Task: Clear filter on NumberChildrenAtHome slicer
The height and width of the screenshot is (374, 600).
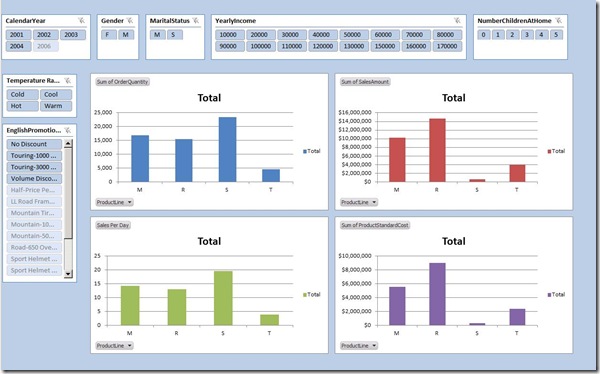Action: click(559, 21)
